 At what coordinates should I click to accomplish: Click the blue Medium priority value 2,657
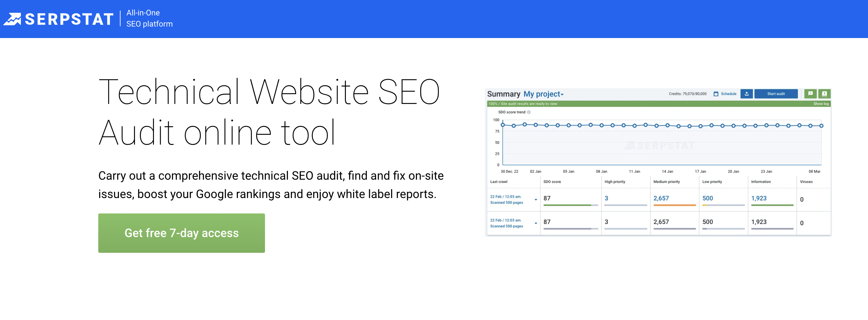coord(661,198)
